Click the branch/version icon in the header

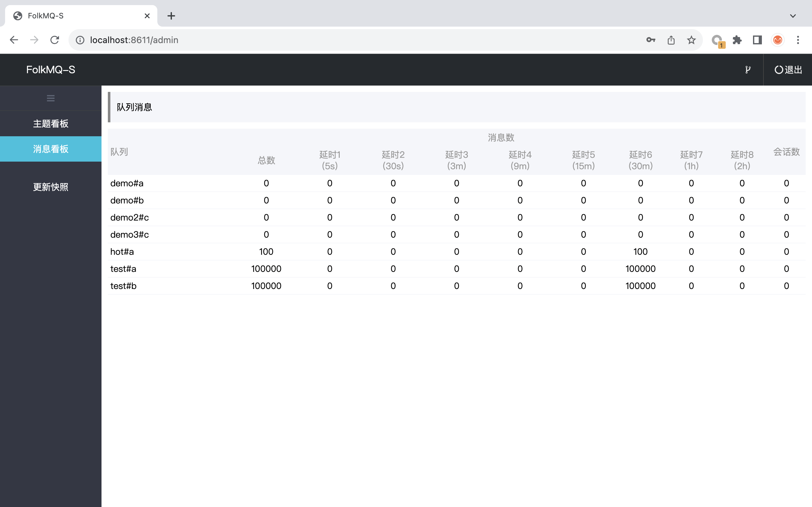[x=748, y=70]
